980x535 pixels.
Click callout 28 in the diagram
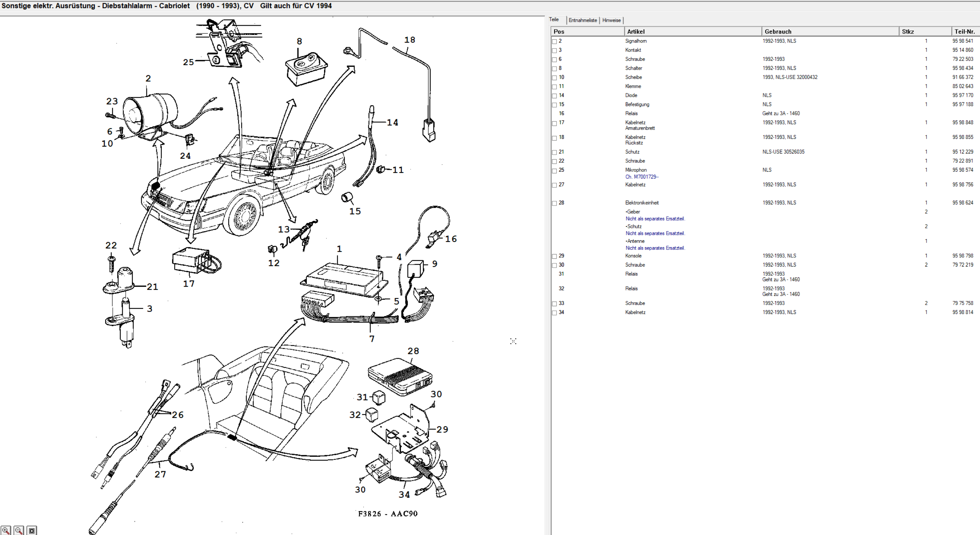(413, 351)
